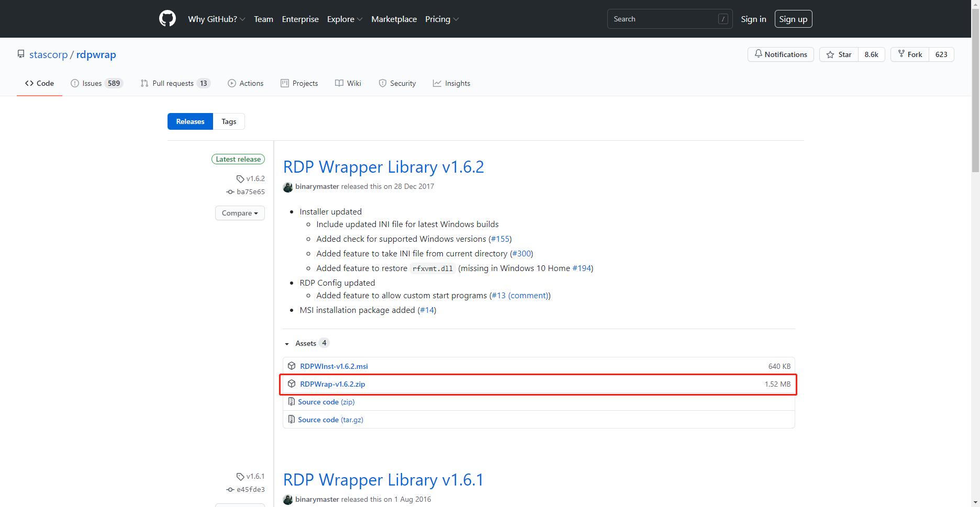Image resolution: width=980 pixels, height=507 pixels.
Task: Open the Issues tab
Action: pos(97,83)
